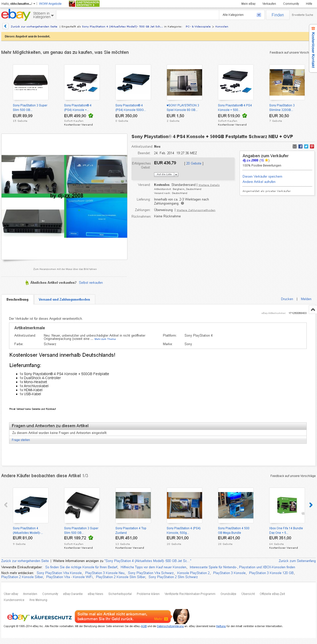Share listing on Twitter icon
This screenshot has width=317, height=644.
pos(306,146)
